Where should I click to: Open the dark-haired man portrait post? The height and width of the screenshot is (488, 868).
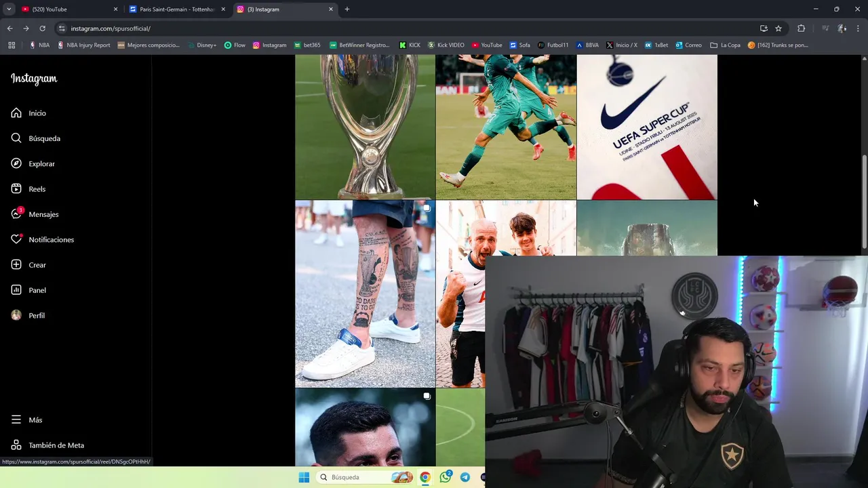(x=365, y=427)
